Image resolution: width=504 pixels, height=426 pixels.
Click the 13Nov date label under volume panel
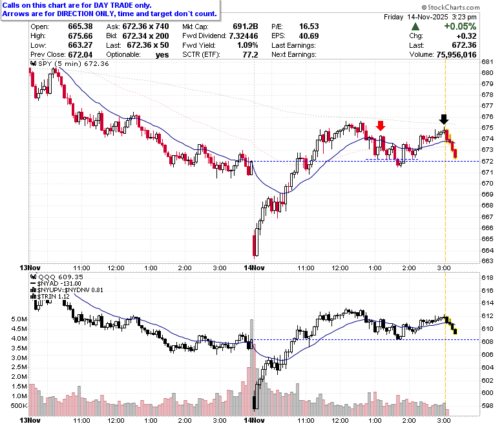pos(30,420)
